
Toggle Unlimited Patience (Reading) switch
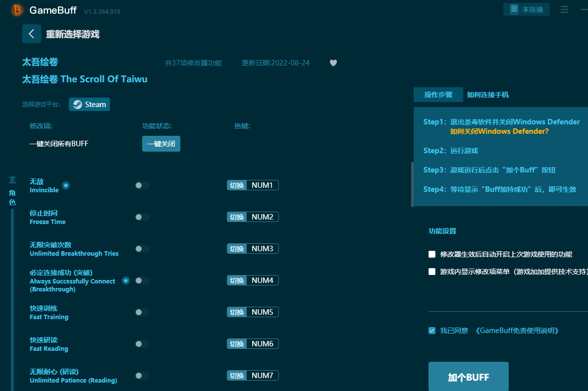(142, 376)
